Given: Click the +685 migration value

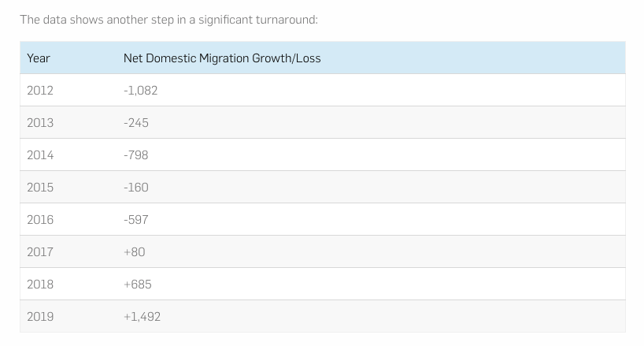Looking at the screenshot, I should pyautogui.click(x=138, y=285).
